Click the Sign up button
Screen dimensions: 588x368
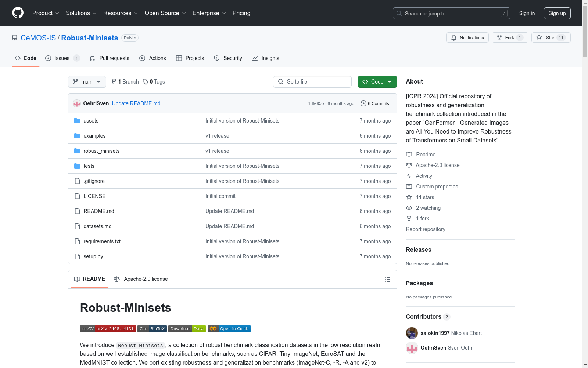(557, 13)
